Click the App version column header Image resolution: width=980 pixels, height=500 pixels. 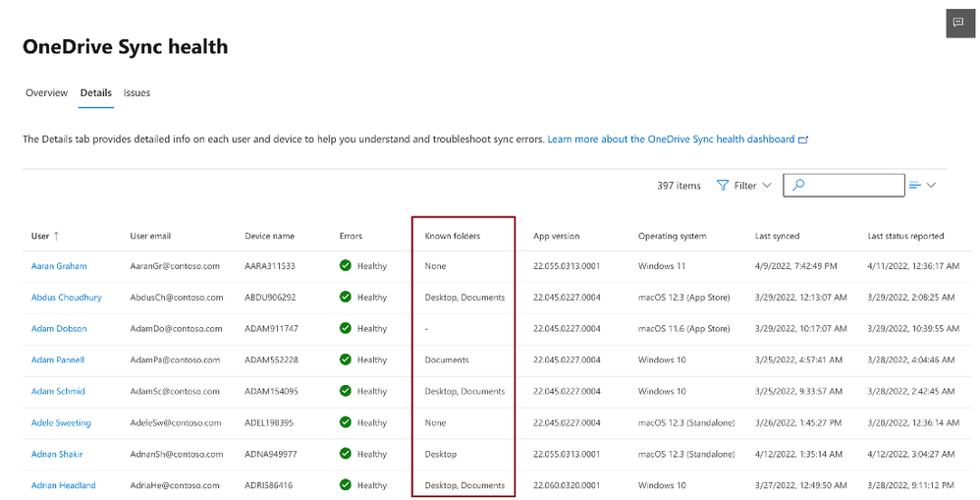coord(556,236)
